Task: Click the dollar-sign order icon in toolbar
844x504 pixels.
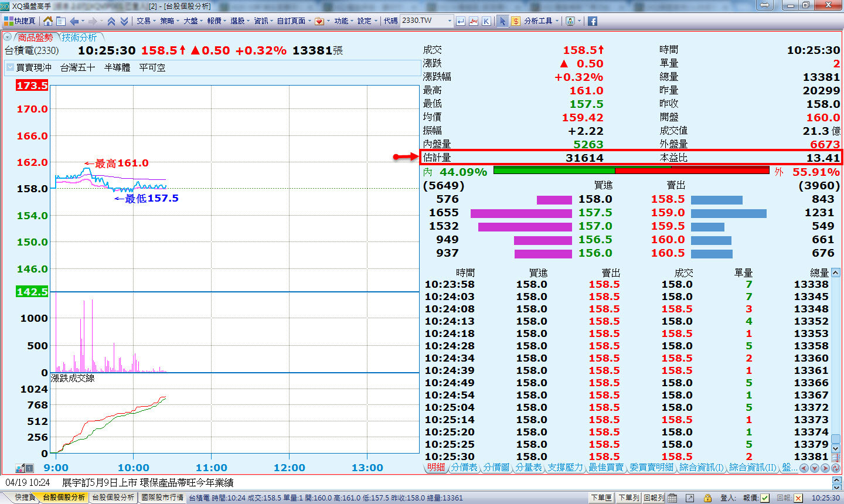Action: click(x=515, y=21)
